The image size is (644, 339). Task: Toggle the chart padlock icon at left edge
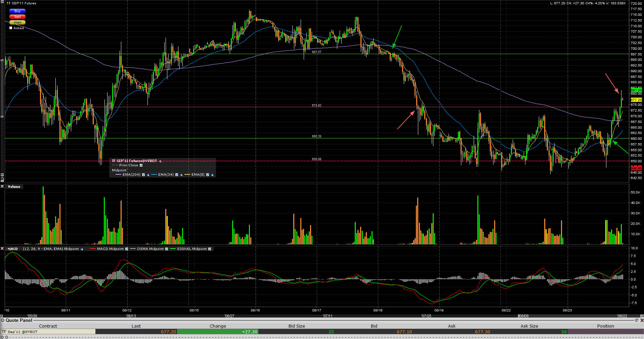click(2, 180)
